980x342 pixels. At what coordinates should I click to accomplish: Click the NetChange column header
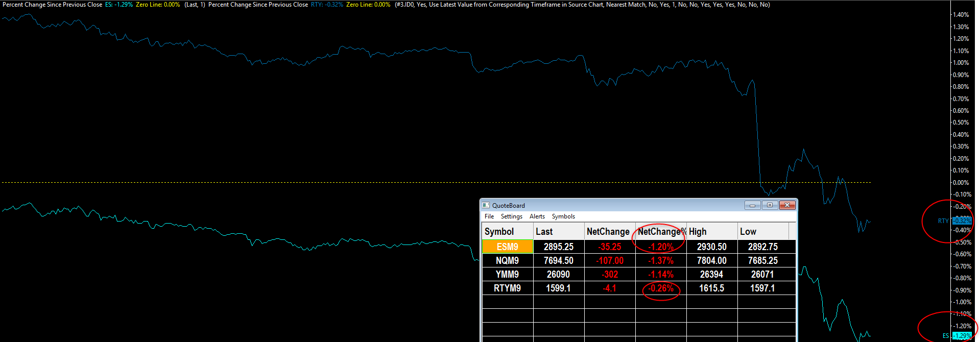[x=610, y=231]
